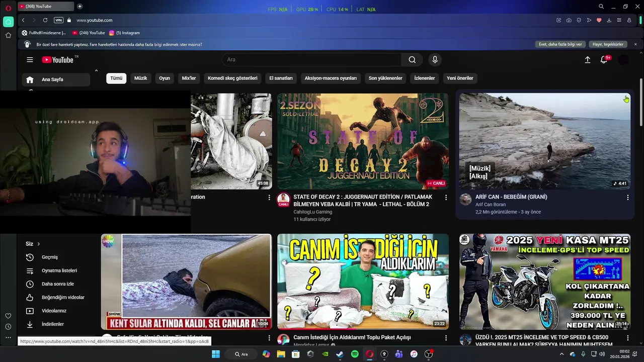
Task: Open 'Oynatma listeleri' in the sidebar
Action: [x=56, y=270]
